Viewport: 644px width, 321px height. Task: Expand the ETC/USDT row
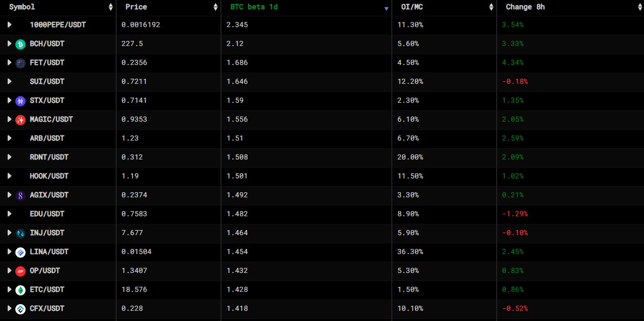(9, 289)
